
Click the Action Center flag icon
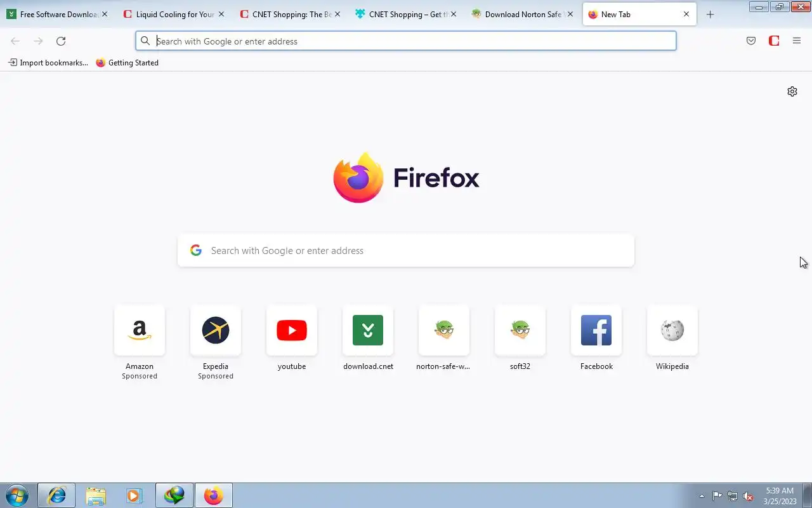[717, 496]
